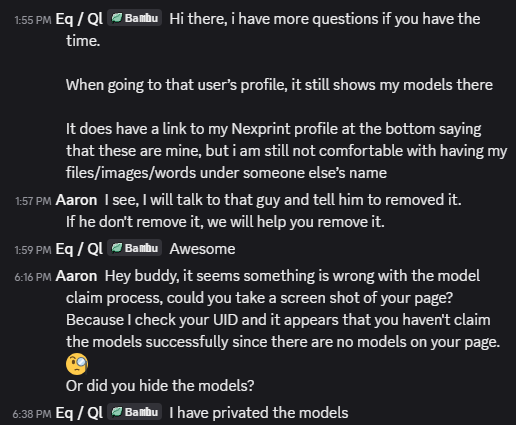Click the 6:38 PM timestamp
Screen dimensions: 516x425
point(32,414)
